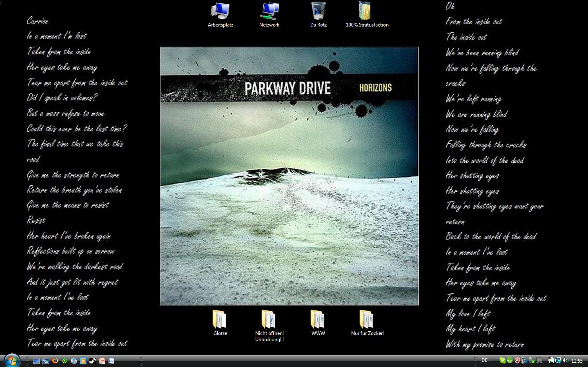Launch Windows Media Player from quick launch
This screenshot has width=588, height=368.
pos(83,361)
